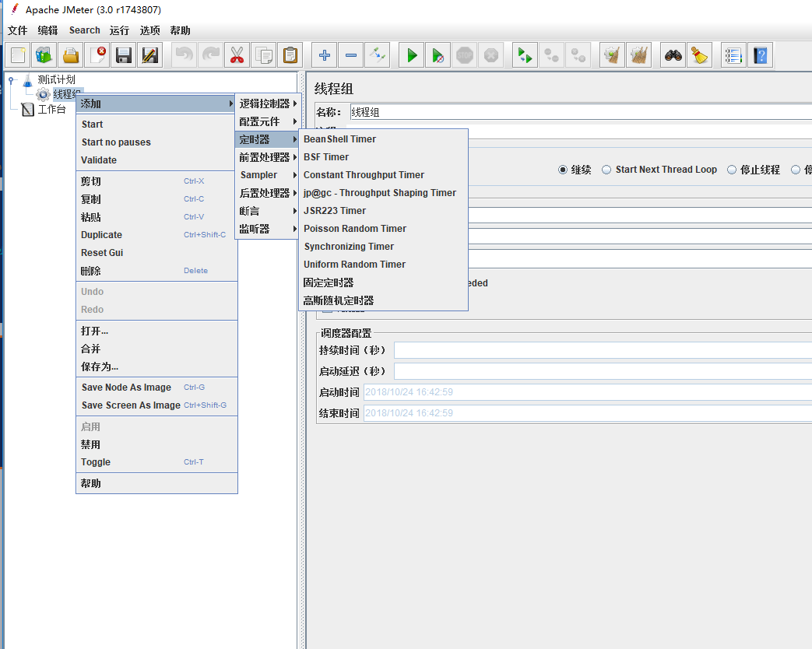812x649 pixels.
Task: Select 测试计划 root tree node
Action: [x=56, y=79]
